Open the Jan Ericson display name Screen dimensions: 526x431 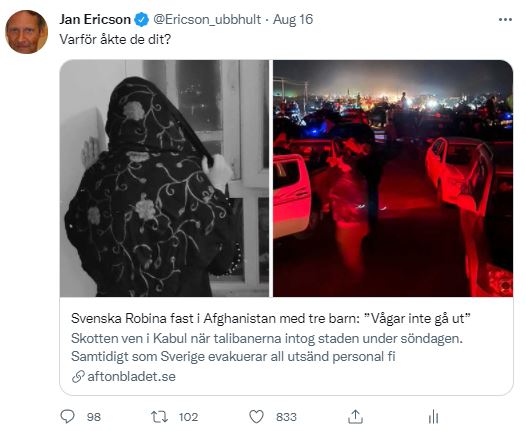coord(95,19)
